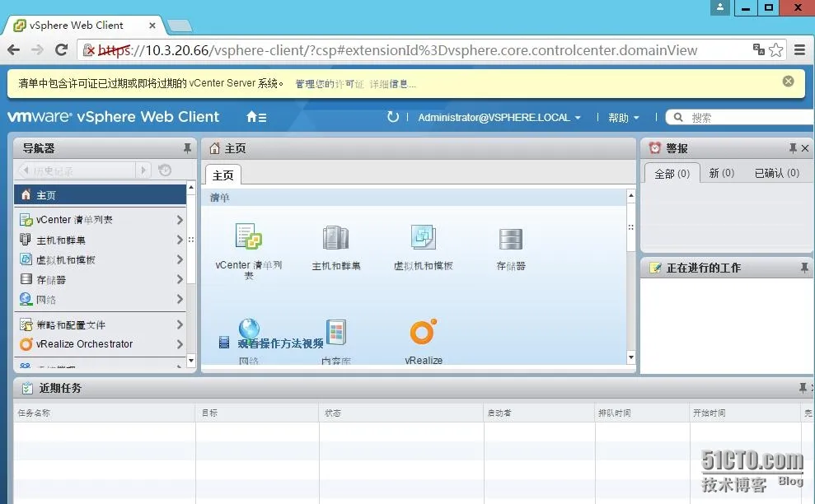Click the home menu icon in header
The height and width of the screenshot is (504, 815).
(256, 118)
